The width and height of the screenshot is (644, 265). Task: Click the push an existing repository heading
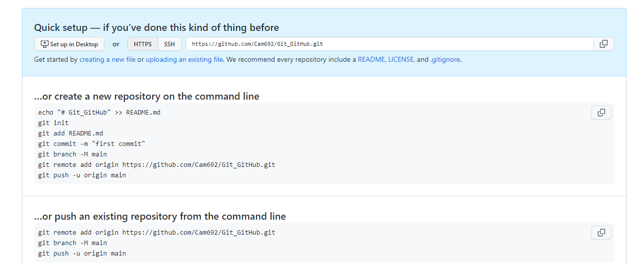pos(160,216)
